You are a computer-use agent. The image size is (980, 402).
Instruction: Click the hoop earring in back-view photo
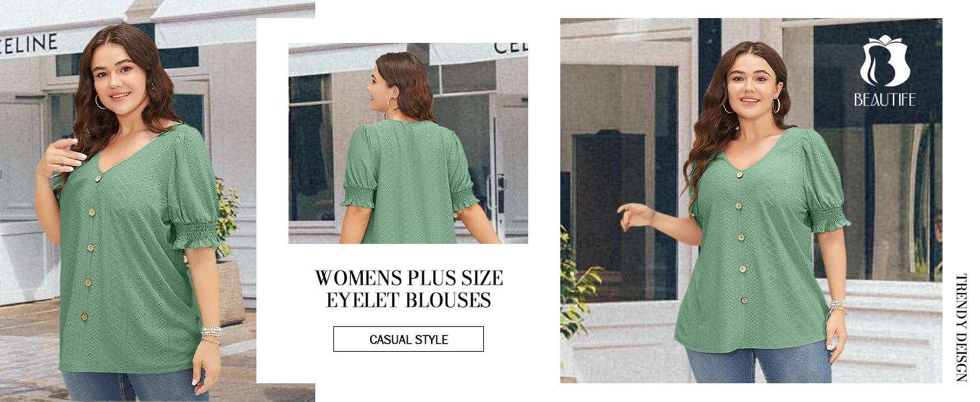pyautogui.click(x=392, y=104)
